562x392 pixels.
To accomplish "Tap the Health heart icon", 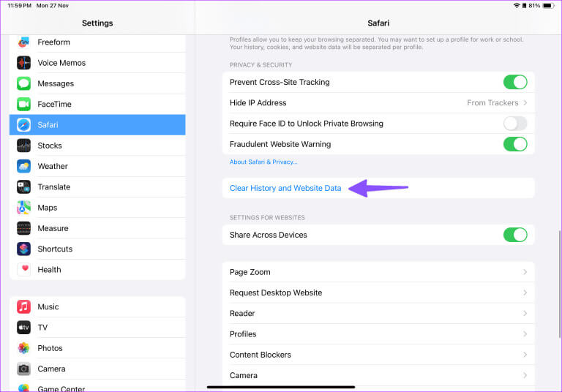I will click(23, 269).
